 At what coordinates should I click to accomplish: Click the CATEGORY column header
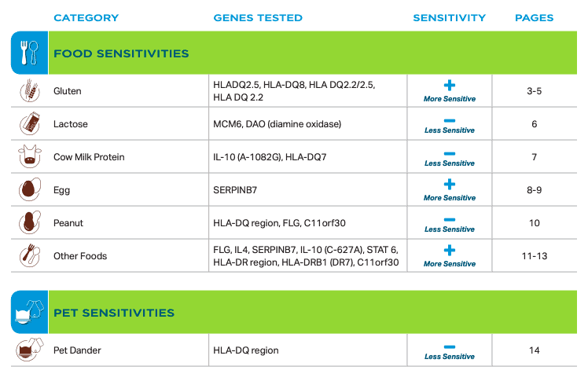[x=86, y=17]
